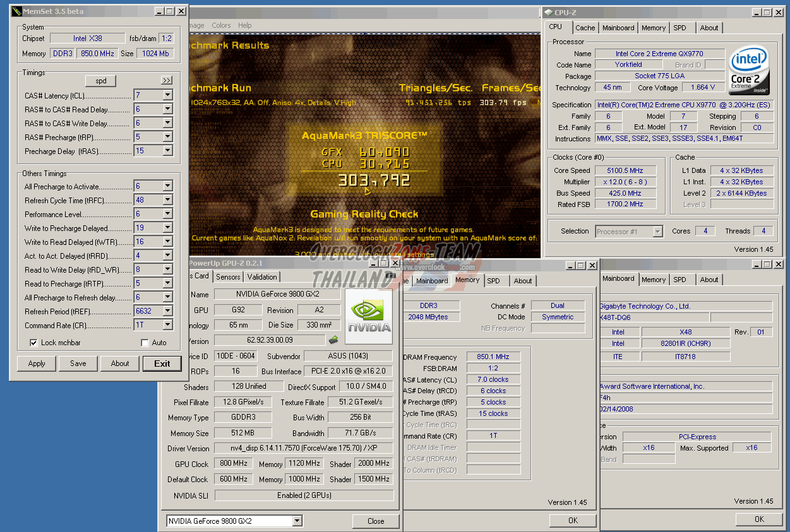Image resolution: width=790 pixels, height=532 pixels.
Task: Click OK in CPU-Z DRAM Frequency window
Action: tap(573, 521)
